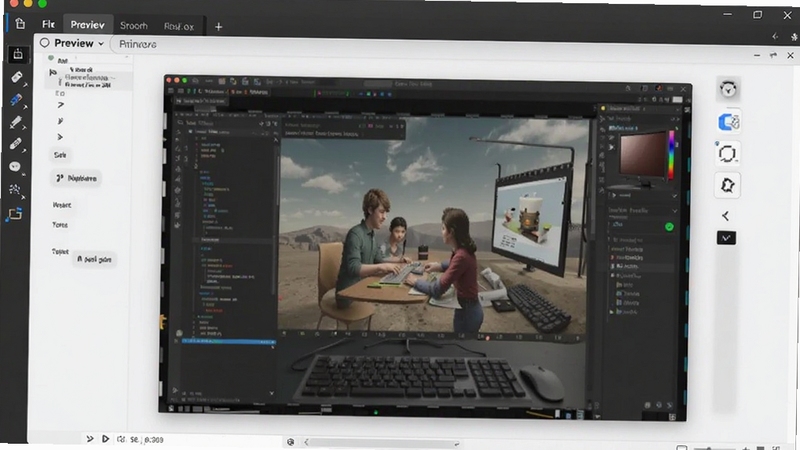
Task: Toggle the radio circle left of Preview heading
Action: 45,43
